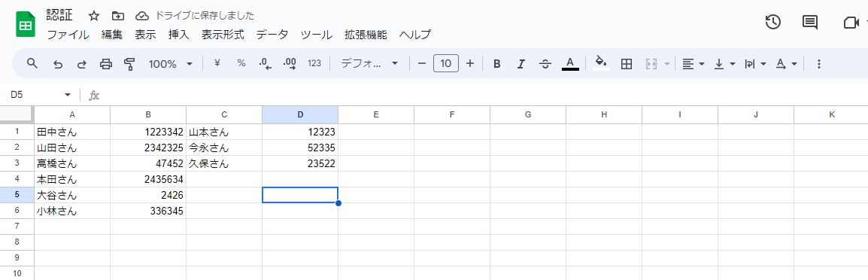Expand the merge cells dropdown arrow
The width and height of the screenshot is (868, 280).
(x=666, y=64)
